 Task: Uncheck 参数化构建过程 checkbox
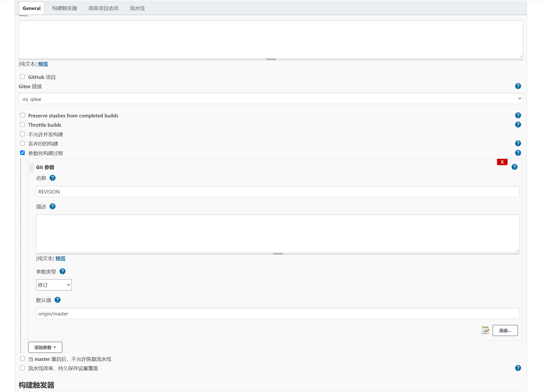point(22,153)
